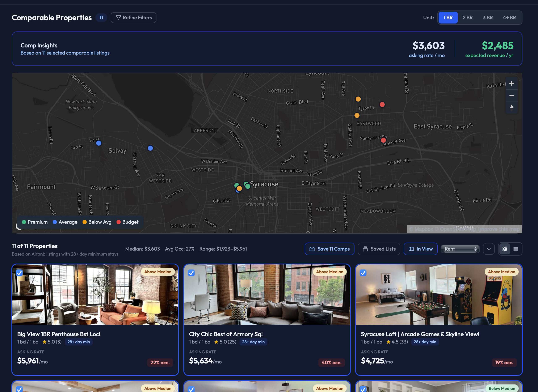Uncheck Big View 1BR Penthouse listing
538x392 pixels.
[x=20, y=273]
